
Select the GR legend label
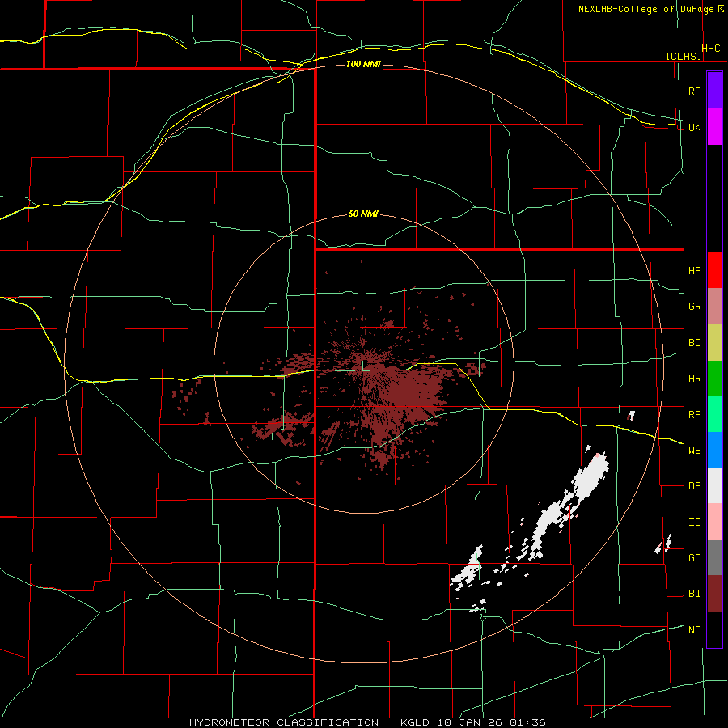(694, 307)
